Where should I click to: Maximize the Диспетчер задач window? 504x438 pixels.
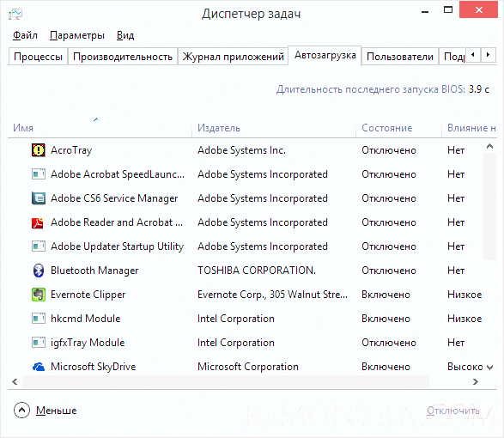[448, 10]
